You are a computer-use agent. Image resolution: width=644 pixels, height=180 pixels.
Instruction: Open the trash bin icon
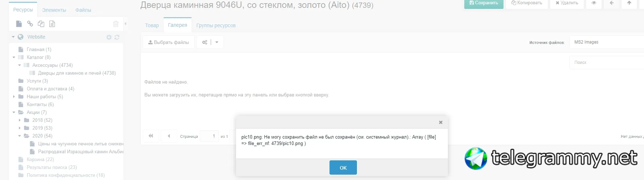coord(116,24)
